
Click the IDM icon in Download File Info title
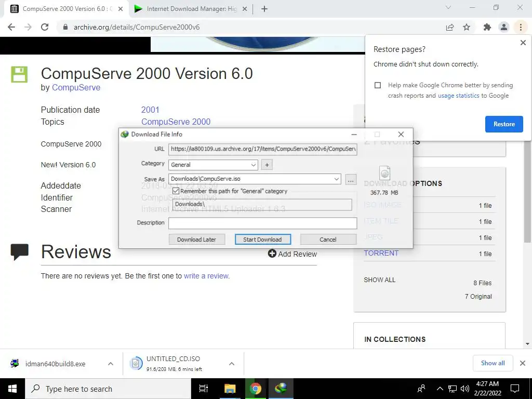(125, 135)
